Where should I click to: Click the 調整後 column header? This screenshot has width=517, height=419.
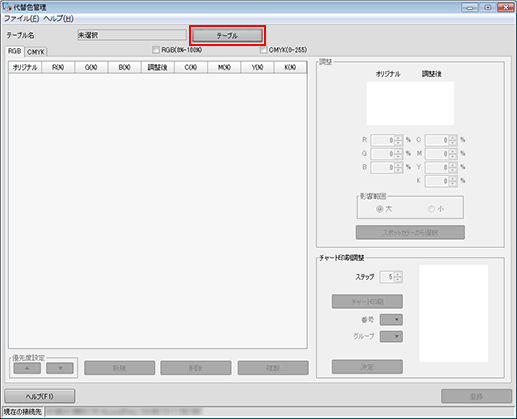[158, 67]
